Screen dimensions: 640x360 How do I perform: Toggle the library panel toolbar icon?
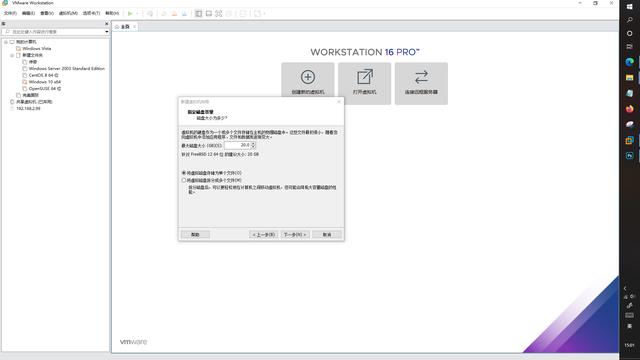198,13
